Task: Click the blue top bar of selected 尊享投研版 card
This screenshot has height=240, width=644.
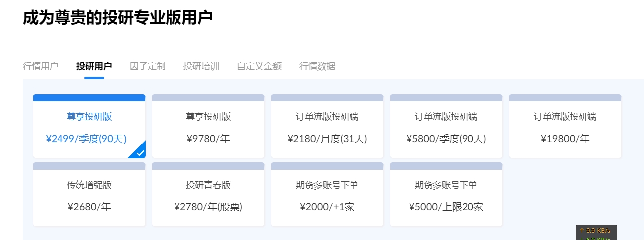Action: click(89, 97)
